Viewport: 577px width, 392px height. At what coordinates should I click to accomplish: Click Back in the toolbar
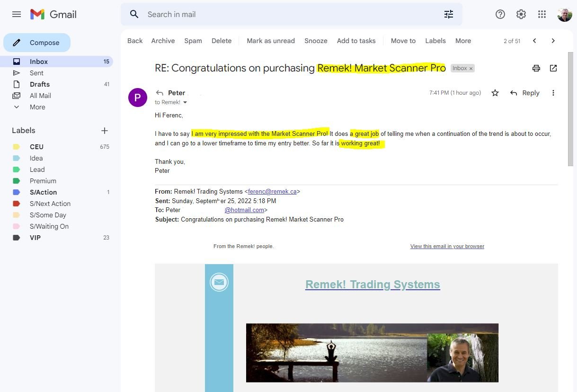pos(135,41)
